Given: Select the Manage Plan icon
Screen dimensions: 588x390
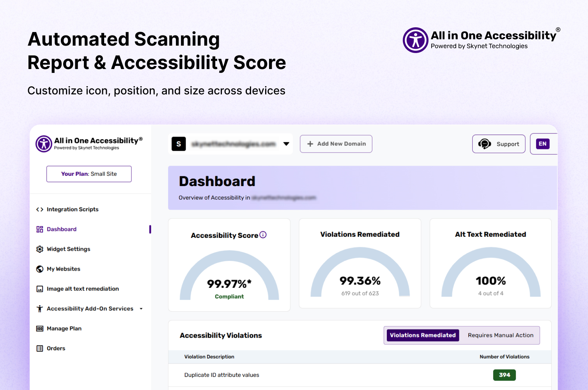Looking at the screenshot, I should (x=39, y=328).
